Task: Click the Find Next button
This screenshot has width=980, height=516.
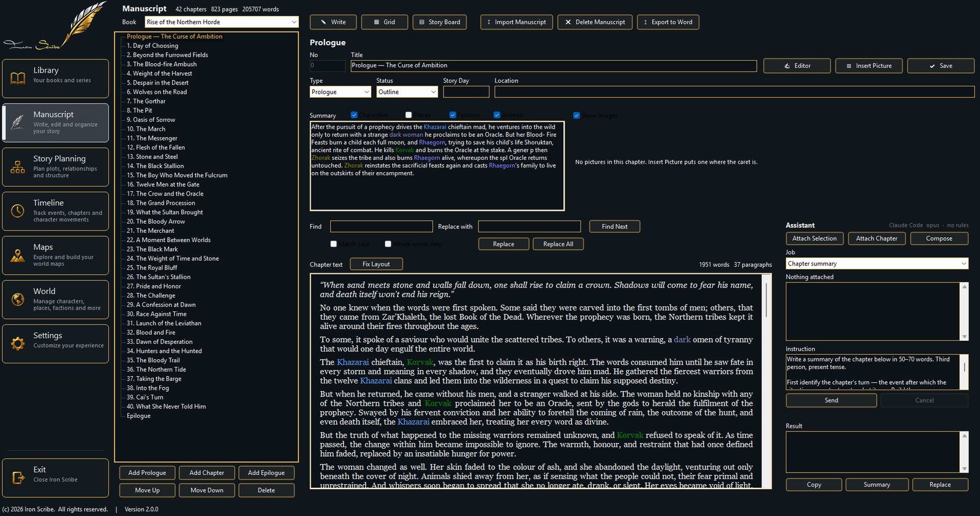Action: [x=614, y=226]
